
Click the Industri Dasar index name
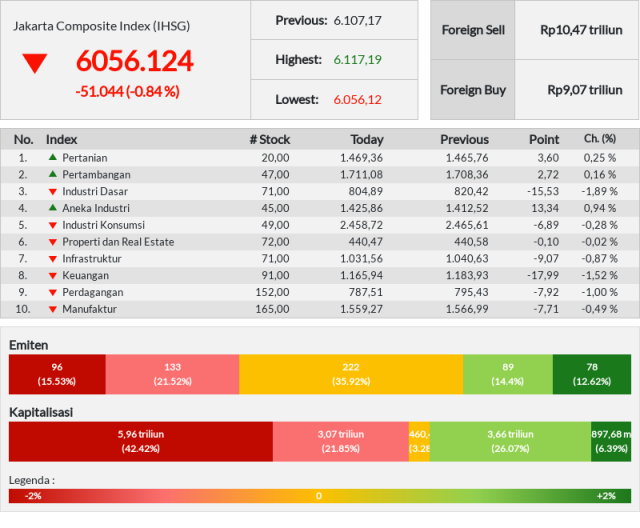[x=95, y=191]
